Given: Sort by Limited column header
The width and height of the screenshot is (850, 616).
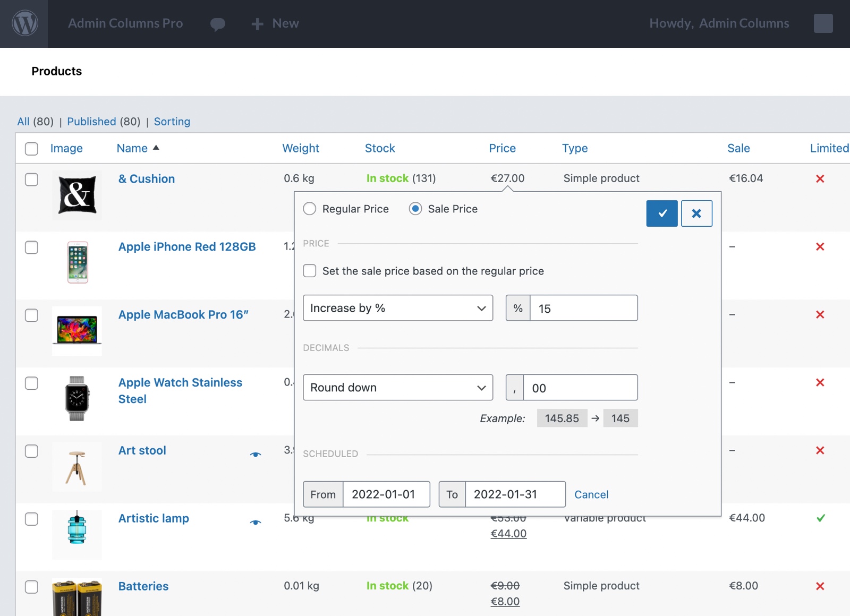Looking at the screenshot, I should click(829, 148).
